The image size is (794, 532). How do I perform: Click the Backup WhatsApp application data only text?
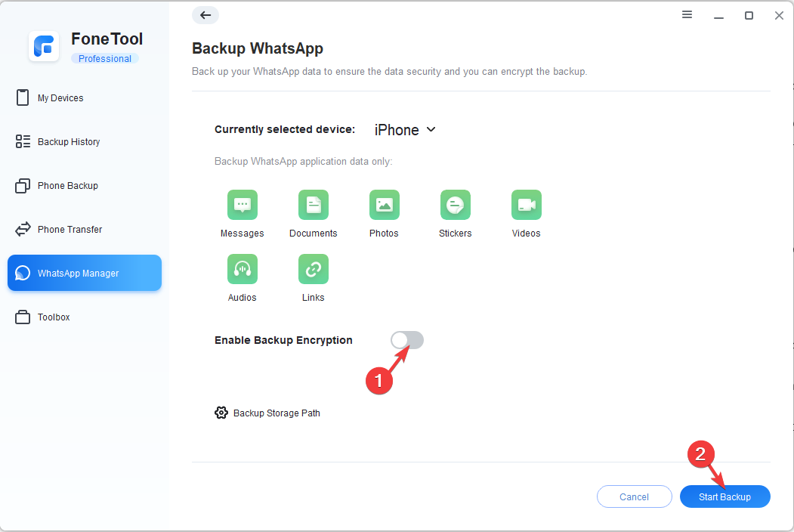click(x=303, y=161)
